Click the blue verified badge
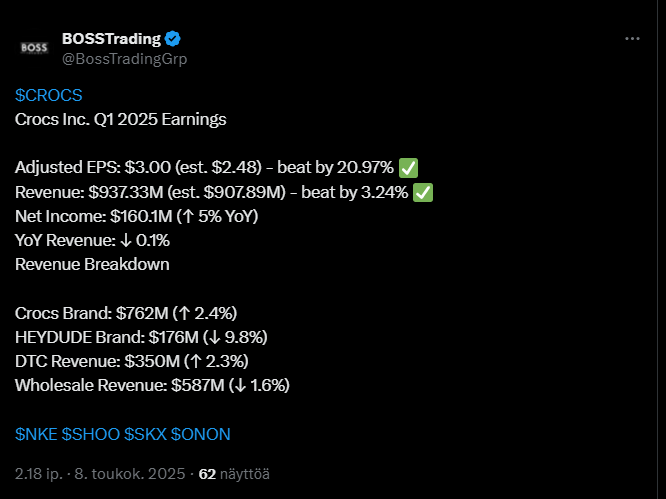The image size is (666, 499). (173, 39)
